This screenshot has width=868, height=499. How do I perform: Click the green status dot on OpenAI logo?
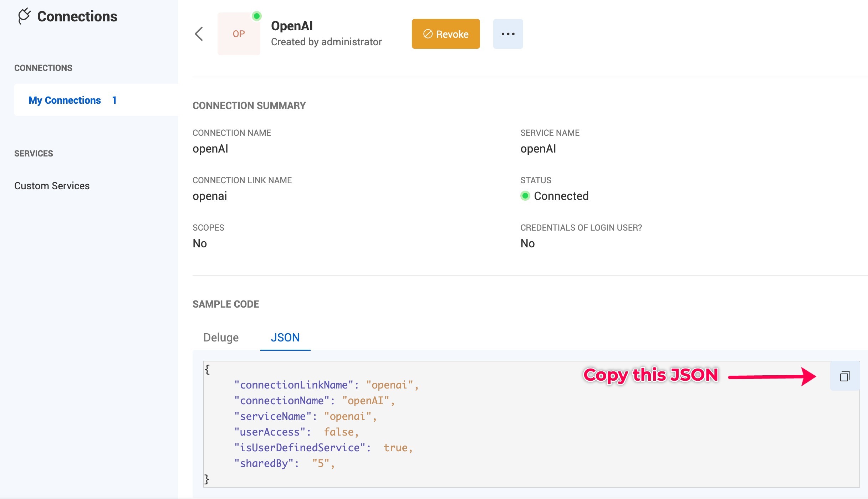coord(256,16)
